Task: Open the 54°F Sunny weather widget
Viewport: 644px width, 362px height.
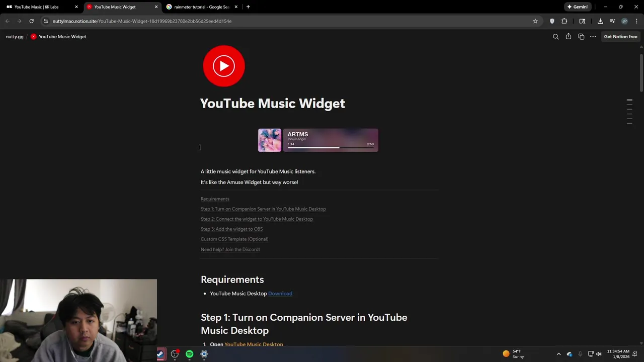Action: [x=514, y=354]
